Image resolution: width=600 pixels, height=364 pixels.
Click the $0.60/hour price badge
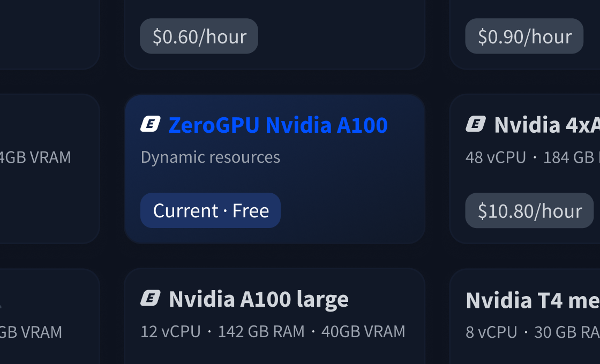[x=199, y=36]
